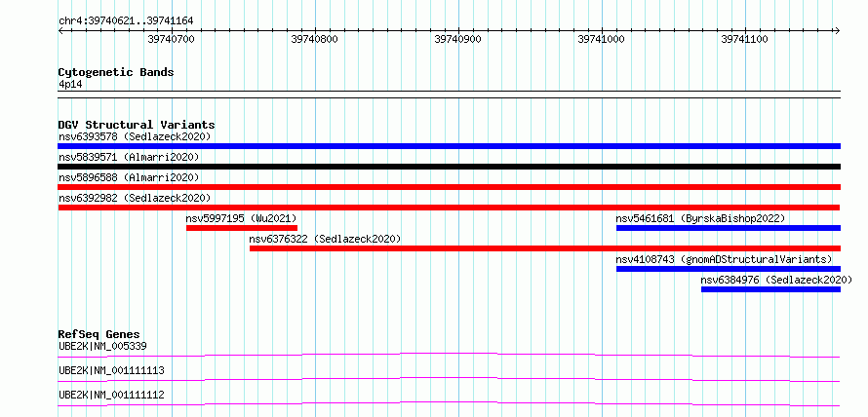Click the nsv6392982 (Sedlazeck2020) label
The image size is (868, 417).
click(x=135, y=198)
